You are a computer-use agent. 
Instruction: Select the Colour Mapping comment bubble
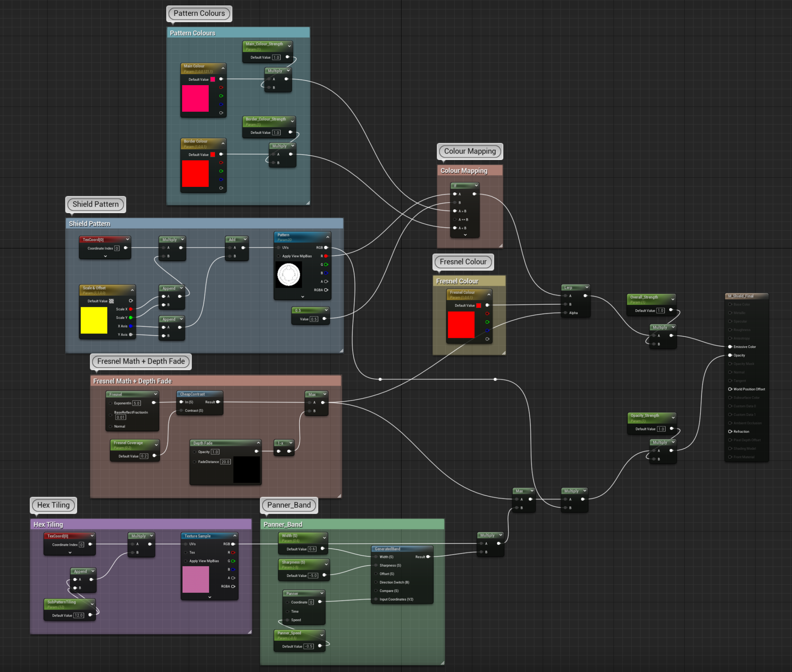(470, 151)
